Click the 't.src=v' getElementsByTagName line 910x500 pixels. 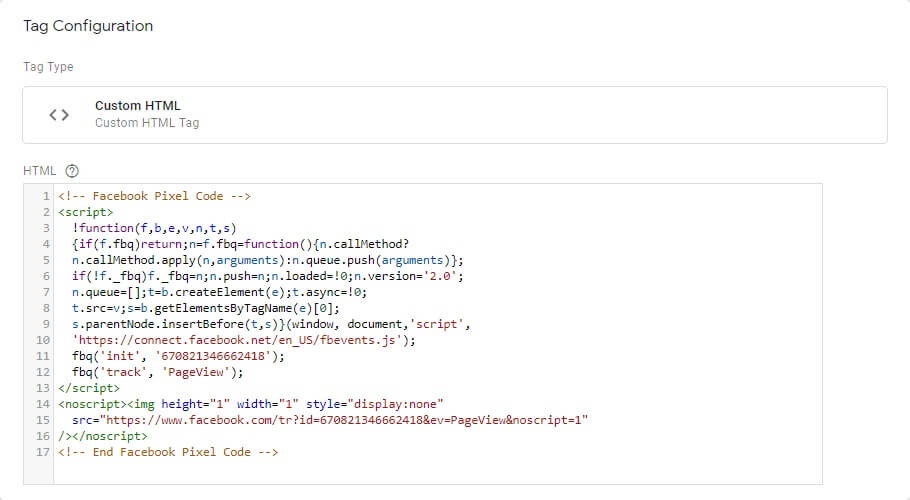pyautogui.click(x=206, y=308)
